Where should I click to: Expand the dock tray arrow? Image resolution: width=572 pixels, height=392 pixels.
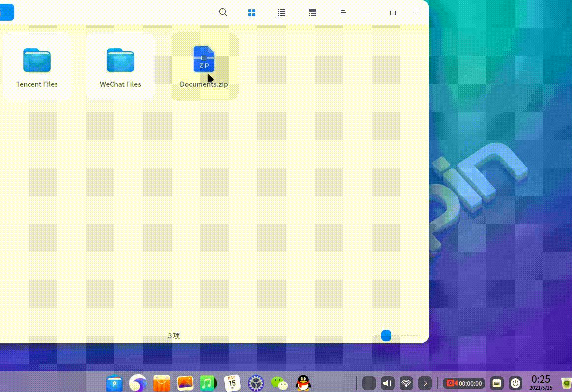(x=425, y=383)
